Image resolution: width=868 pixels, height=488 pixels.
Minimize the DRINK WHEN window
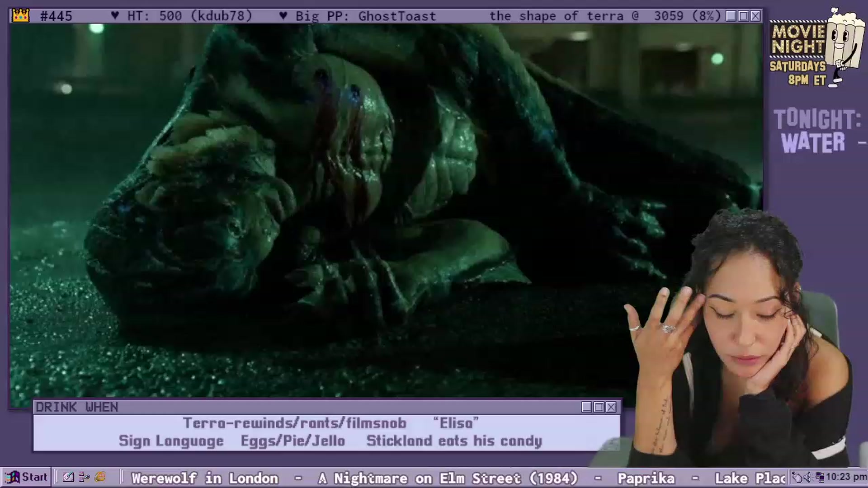coord(587,407)
